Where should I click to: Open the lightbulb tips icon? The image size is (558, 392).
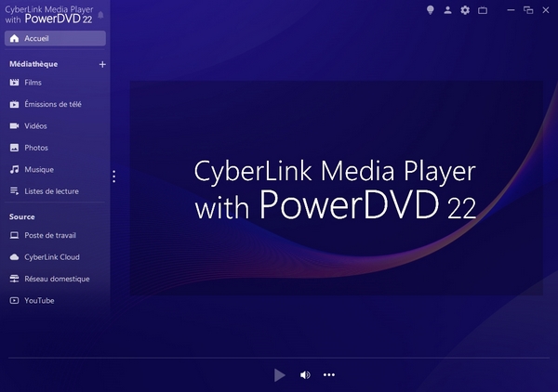tap(431, 10)
